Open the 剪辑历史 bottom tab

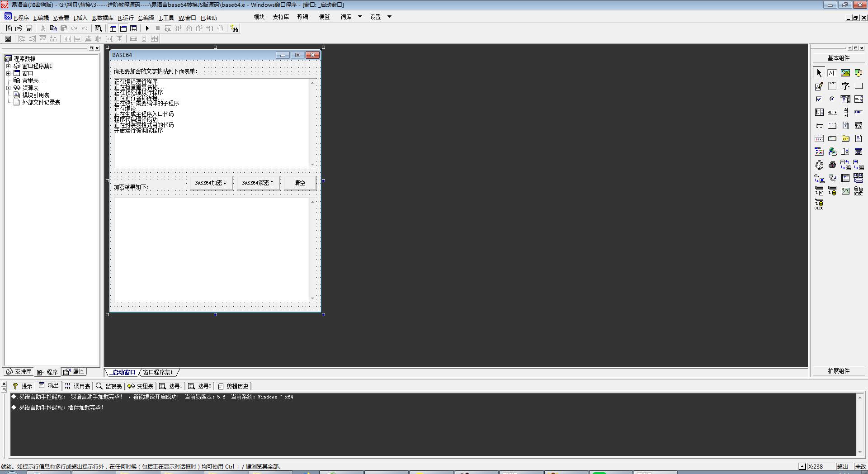(x=233, y=386)
